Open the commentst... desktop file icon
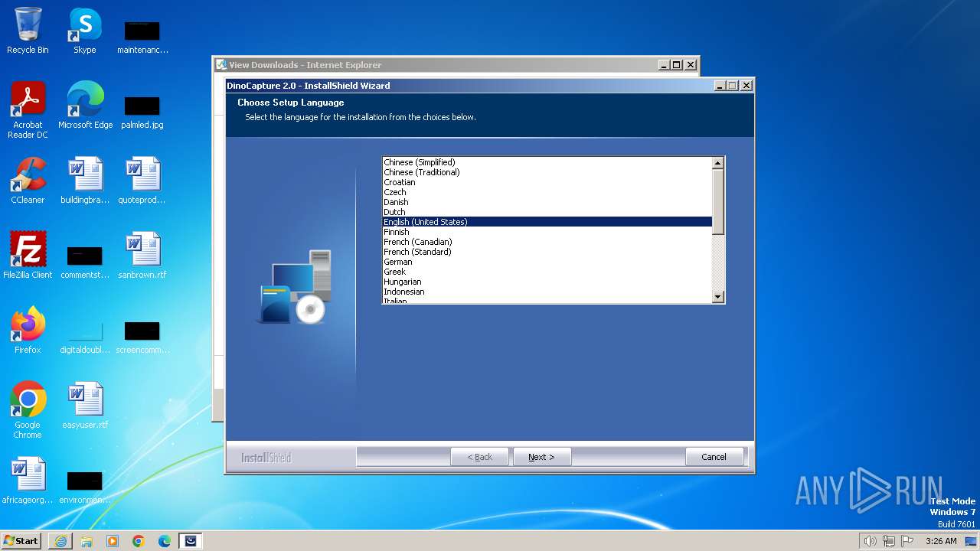Viewport: 980px width, 551px height. pos(85,260)
